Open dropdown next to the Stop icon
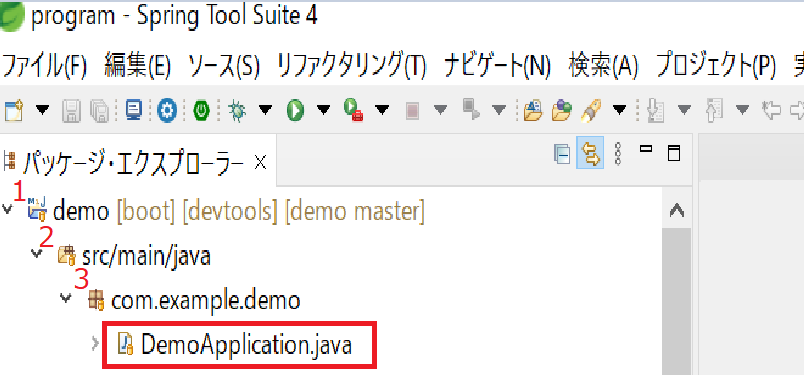Viewport: 804px width, 375px height. [x=440, y=110]
